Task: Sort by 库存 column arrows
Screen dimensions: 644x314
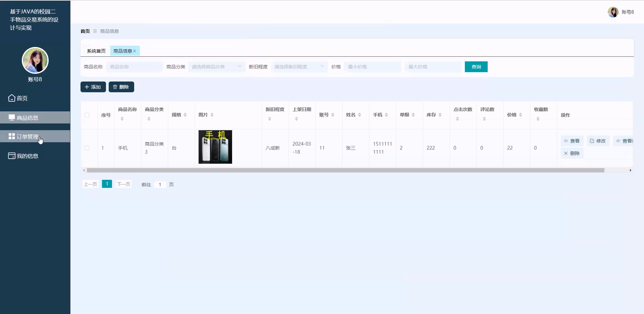Action: 440,115
